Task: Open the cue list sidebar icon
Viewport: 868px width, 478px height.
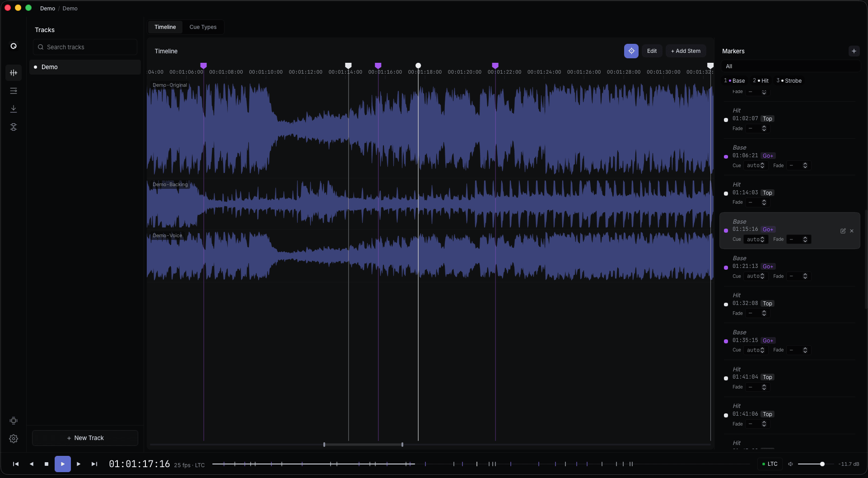Action: [14, 91]
